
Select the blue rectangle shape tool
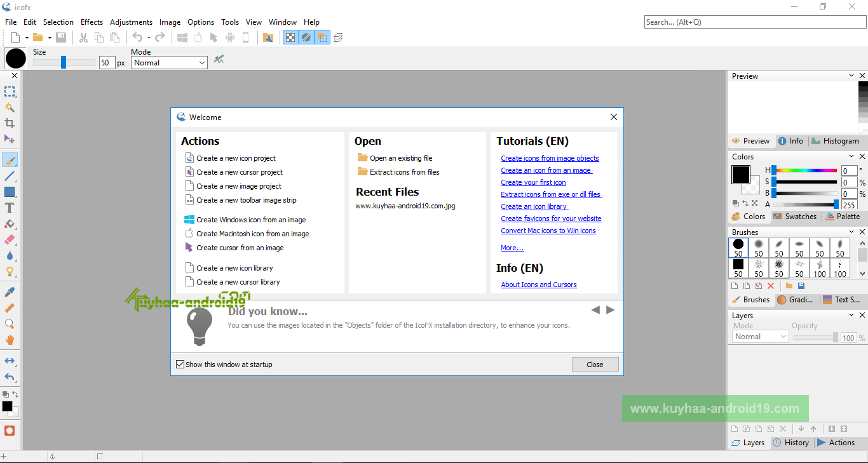point(10,192)
